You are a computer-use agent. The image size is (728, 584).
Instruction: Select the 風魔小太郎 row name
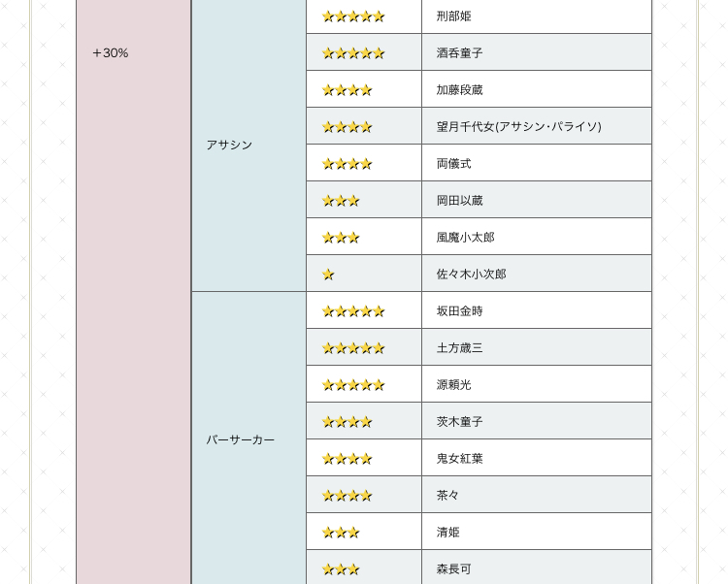(465, 238)
